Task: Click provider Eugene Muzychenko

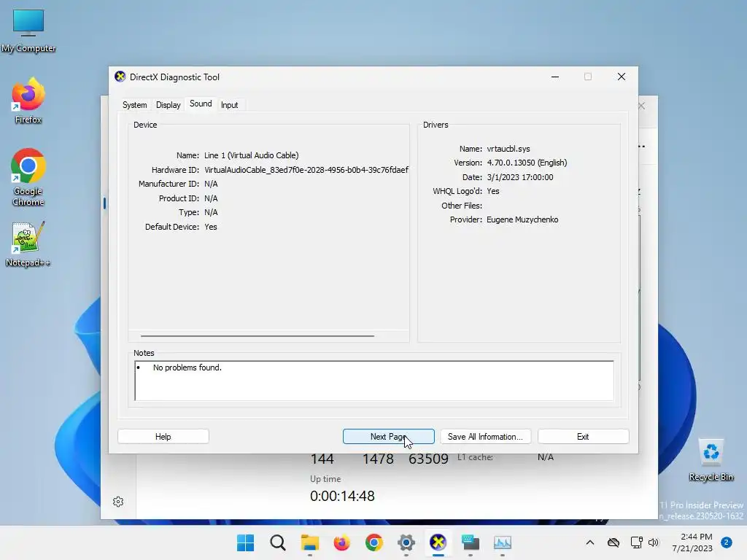Action: [522, 219]
